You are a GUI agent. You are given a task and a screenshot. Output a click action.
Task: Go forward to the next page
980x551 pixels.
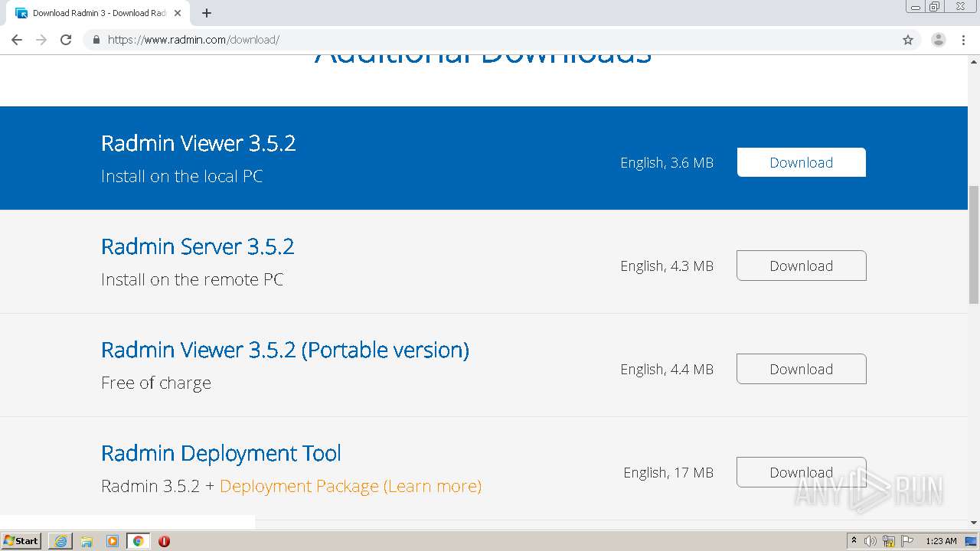(x=41, y=40)
